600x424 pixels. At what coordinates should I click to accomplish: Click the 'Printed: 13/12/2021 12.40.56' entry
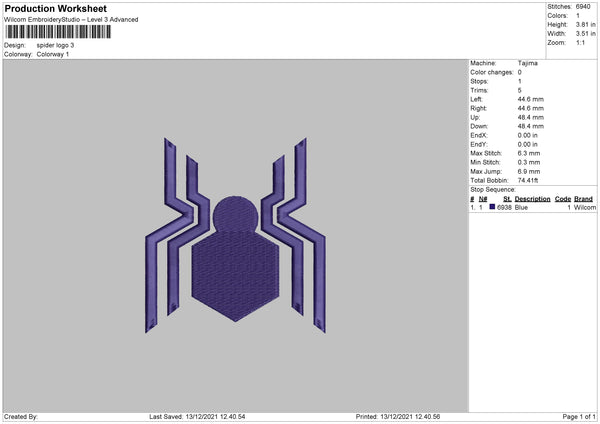coord(398,416)
